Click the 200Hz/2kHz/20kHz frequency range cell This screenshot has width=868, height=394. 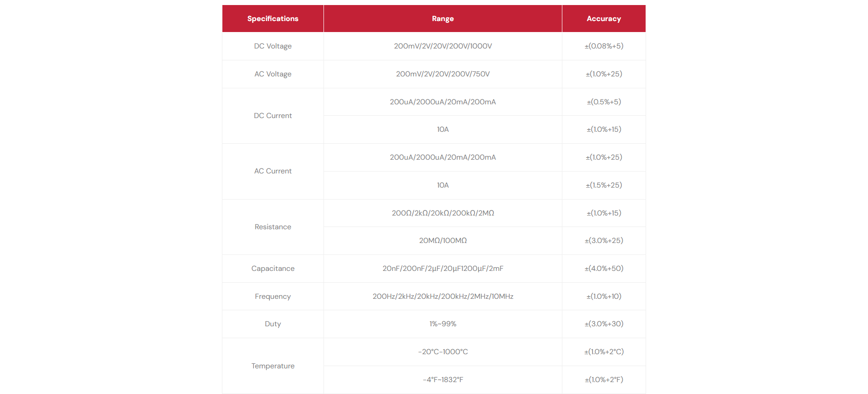point(442,297)
